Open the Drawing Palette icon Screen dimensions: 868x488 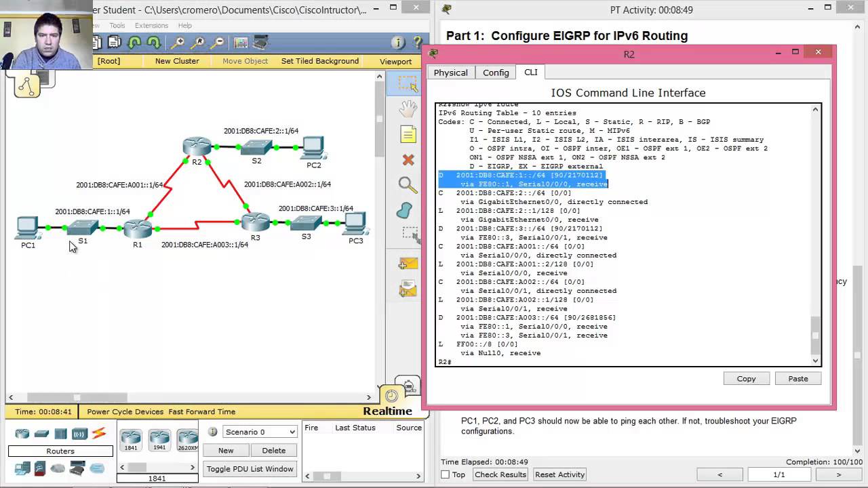[241, 43]
